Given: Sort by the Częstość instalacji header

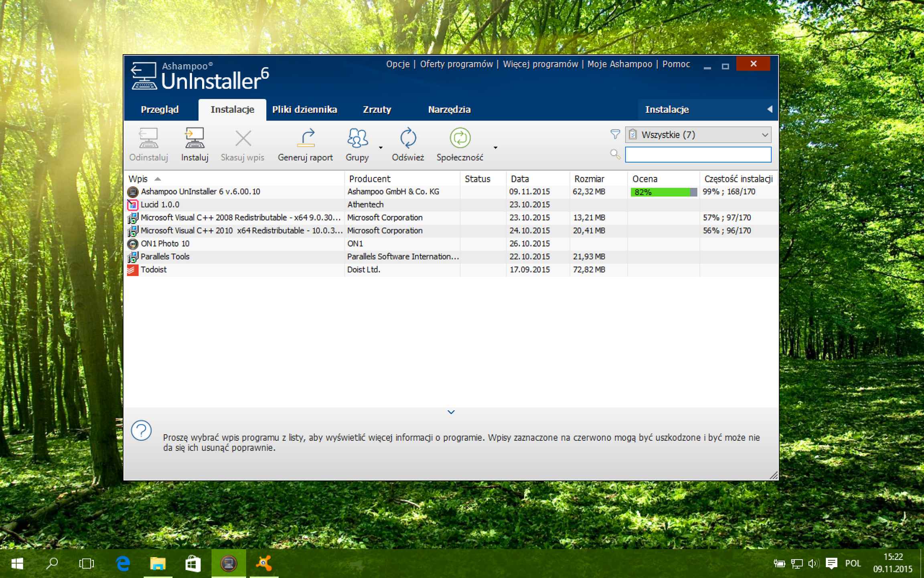Looking at the screenshot, I should (738, 179).
